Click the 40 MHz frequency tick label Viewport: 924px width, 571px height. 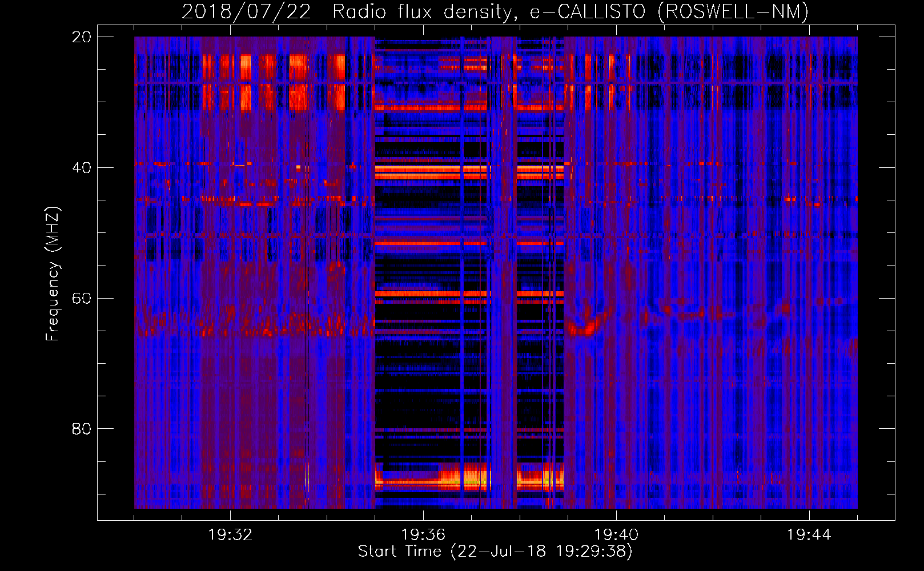pyautogui.click(x=82, y=168)
